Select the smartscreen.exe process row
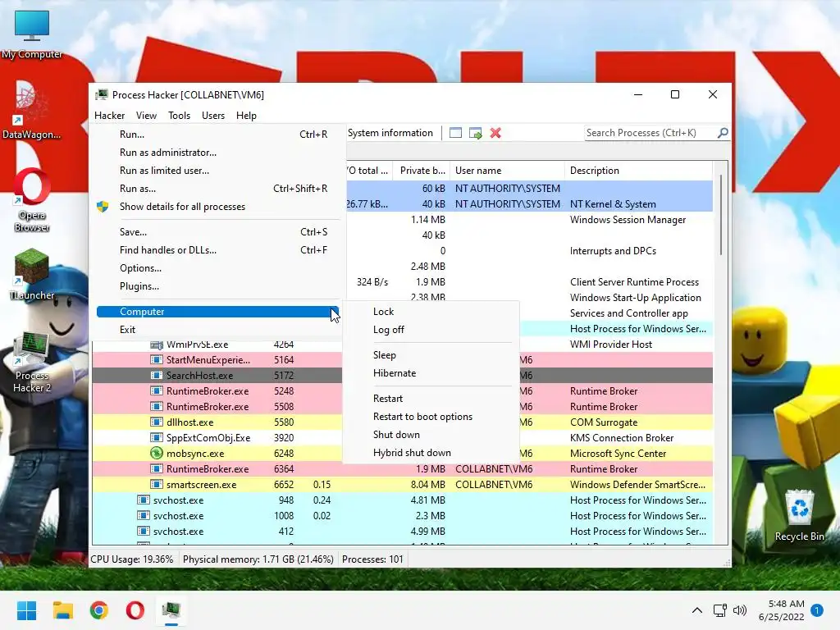Screen dimensions: 840x630 tap(402, 484)
